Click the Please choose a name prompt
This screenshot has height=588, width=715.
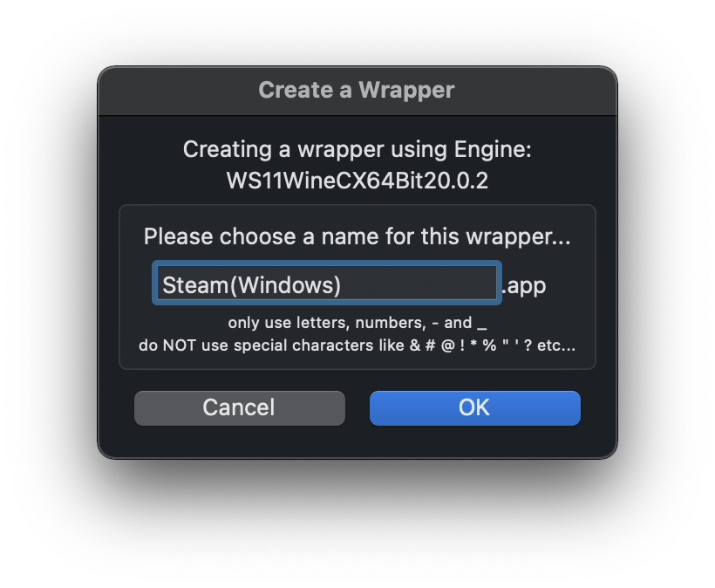click(357, 236)
